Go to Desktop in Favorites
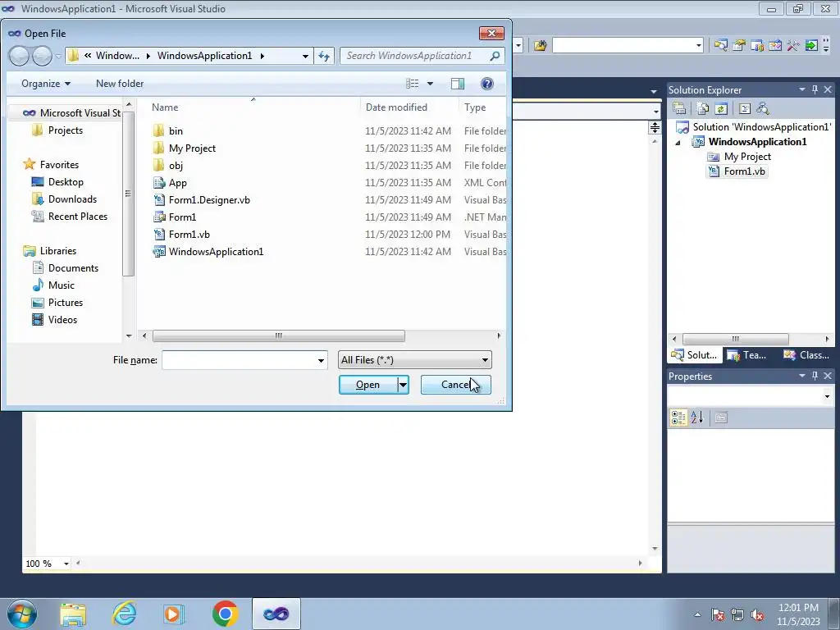 [x=66, y=181]
